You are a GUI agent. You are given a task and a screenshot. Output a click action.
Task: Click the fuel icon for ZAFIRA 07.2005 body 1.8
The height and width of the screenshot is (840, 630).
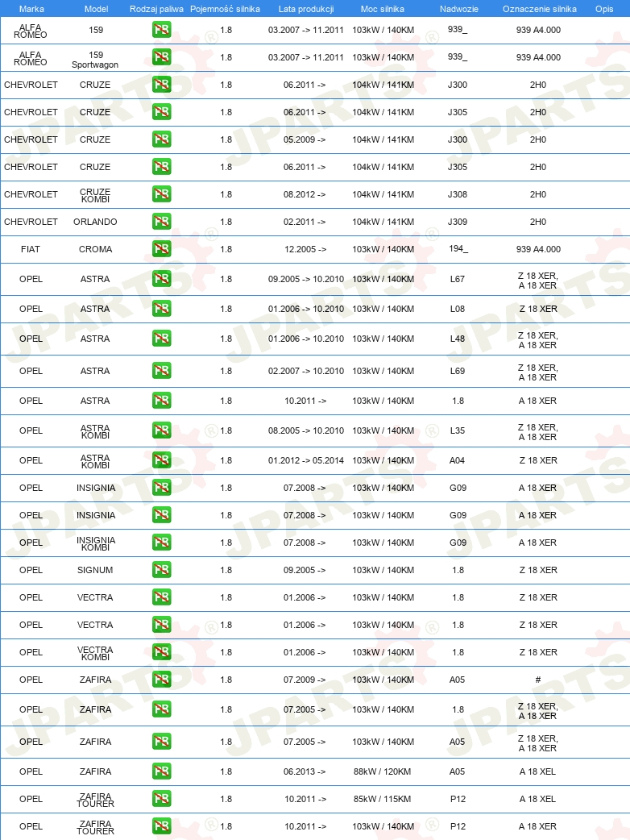click(x=162, y=709)
